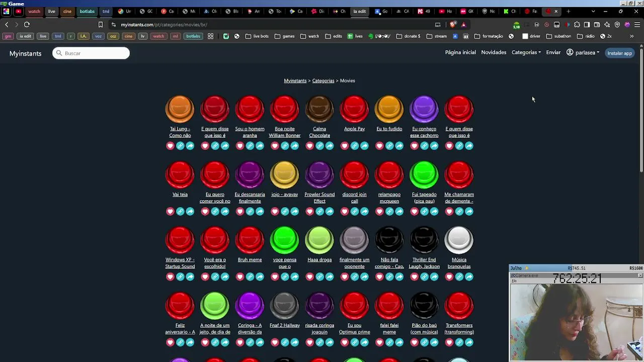Open the games bookmark folder
The width and height of the screenshot is (644, 362).
click(285, 36)
